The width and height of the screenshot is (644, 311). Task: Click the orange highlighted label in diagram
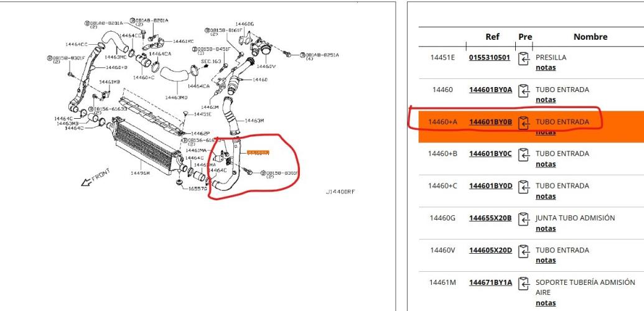(258, 152)
